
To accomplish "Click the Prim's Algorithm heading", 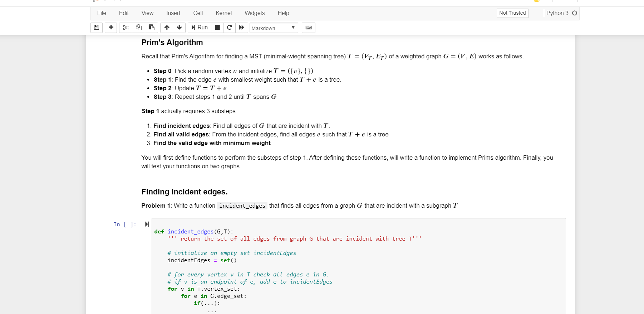I will click(x=172, y=43).
